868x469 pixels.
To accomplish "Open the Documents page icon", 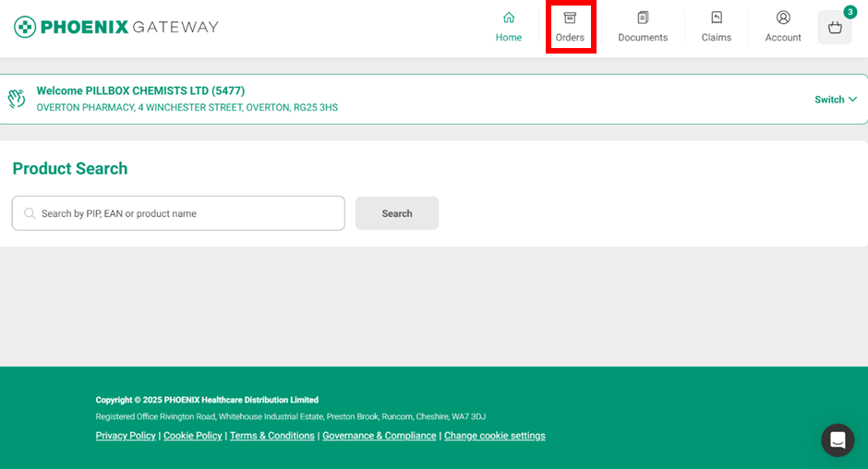I will click(x=643, y=18).
